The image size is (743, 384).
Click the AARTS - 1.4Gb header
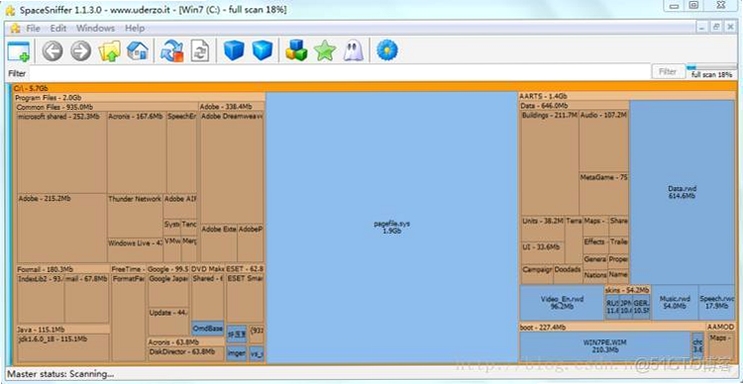coord(628,96)
